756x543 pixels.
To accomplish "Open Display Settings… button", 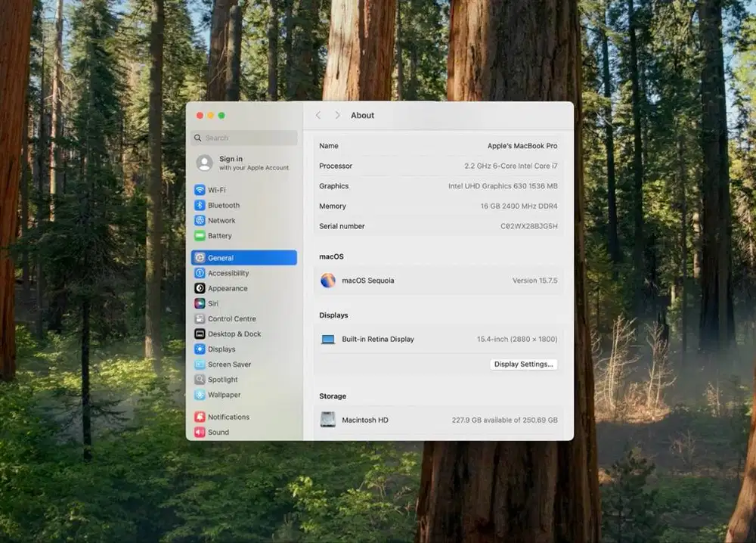I will point(524,364).
